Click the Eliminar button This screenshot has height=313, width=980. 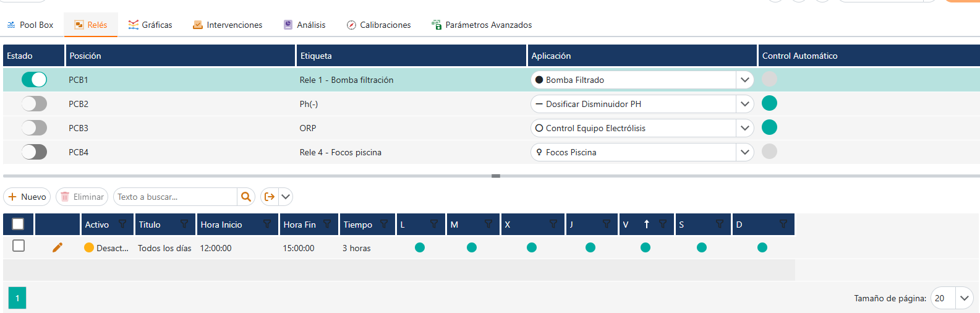click(x=82, y=197)
